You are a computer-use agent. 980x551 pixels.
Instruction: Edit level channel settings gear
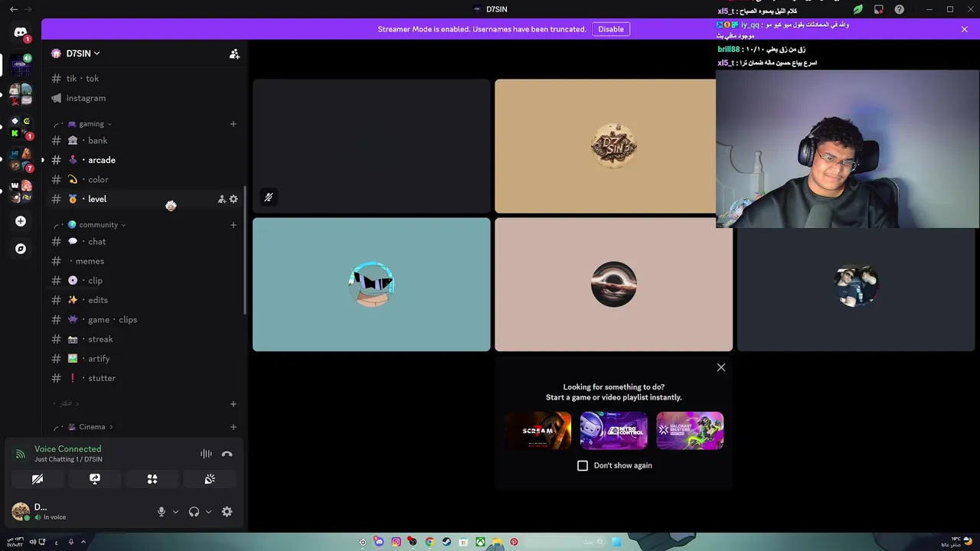234,199
